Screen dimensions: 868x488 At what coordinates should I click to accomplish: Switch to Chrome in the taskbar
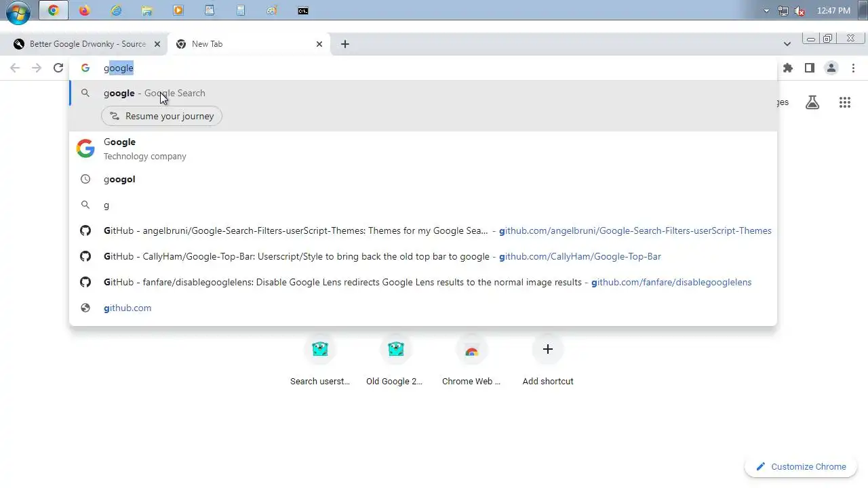click(x=54, y=10)
